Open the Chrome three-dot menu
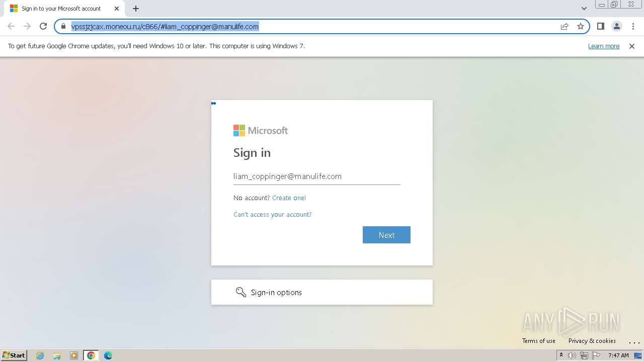The image size is (644, 362). coord(633,26)
